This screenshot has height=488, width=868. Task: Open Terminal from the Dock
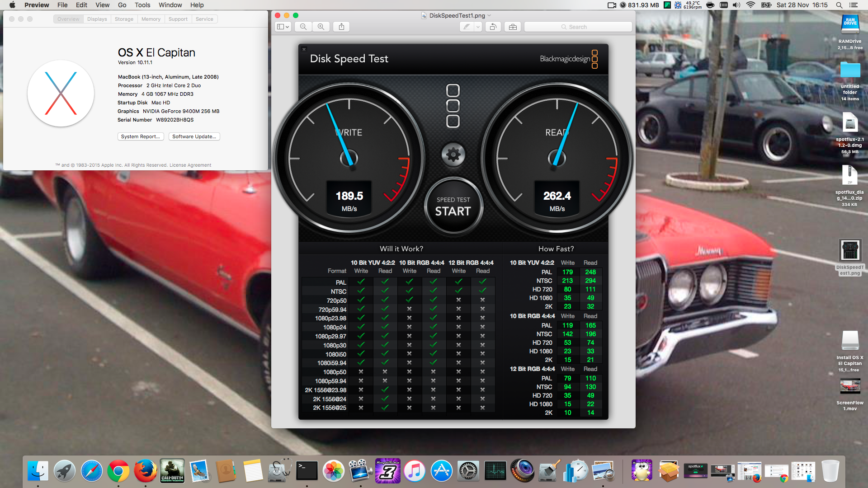(307, 471)
